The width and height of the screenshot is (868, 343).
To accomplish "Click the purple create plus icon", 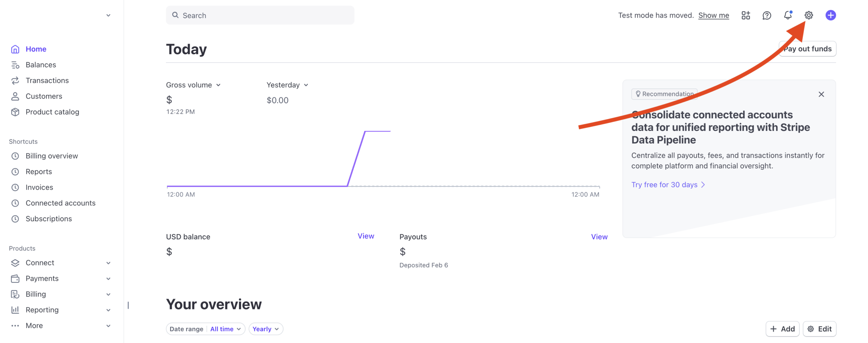I will (830, 15).
